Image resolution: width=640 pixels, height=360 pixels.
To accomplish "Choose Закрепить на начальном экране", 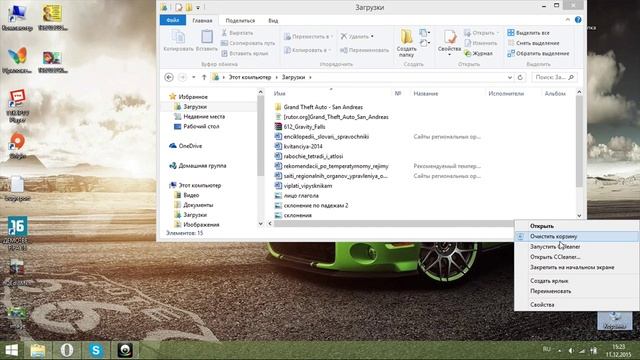I will pos(572,267).
